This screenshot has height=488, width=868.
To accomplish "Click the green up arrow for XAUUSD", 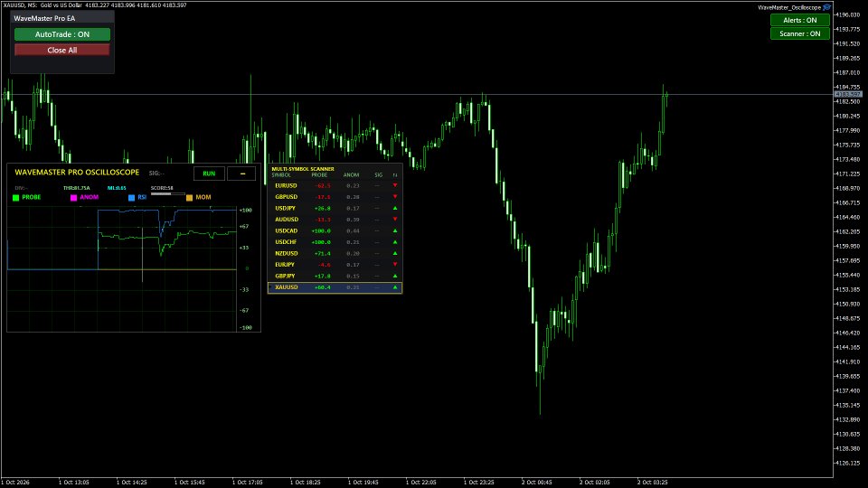I will point(395,287).
